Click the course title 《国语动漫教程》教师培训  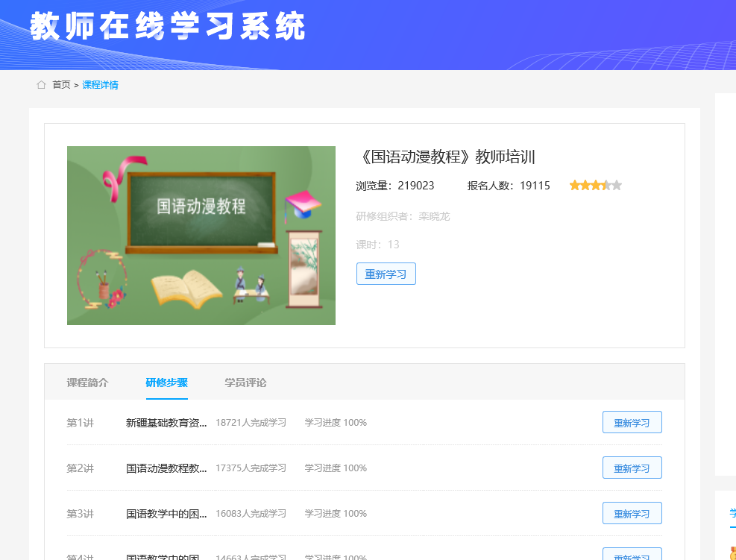coord(446,157)
